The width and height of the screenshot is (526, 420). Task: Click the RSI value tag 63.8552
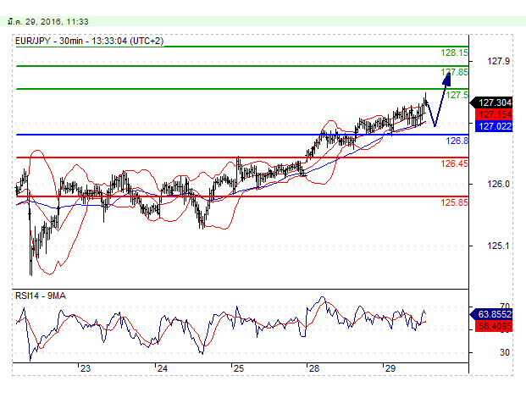pyautogui.click(x=492, y=314)
